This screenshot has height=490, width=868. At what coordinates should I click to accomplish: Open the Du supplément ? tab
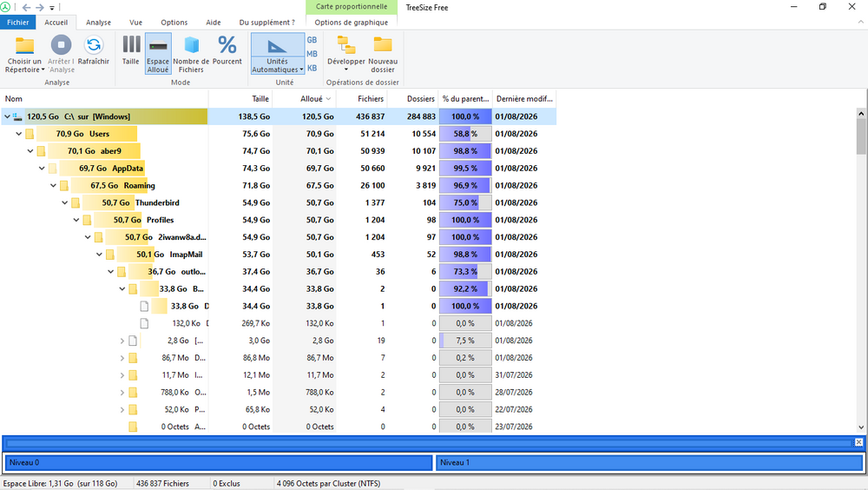pos(266,23)
